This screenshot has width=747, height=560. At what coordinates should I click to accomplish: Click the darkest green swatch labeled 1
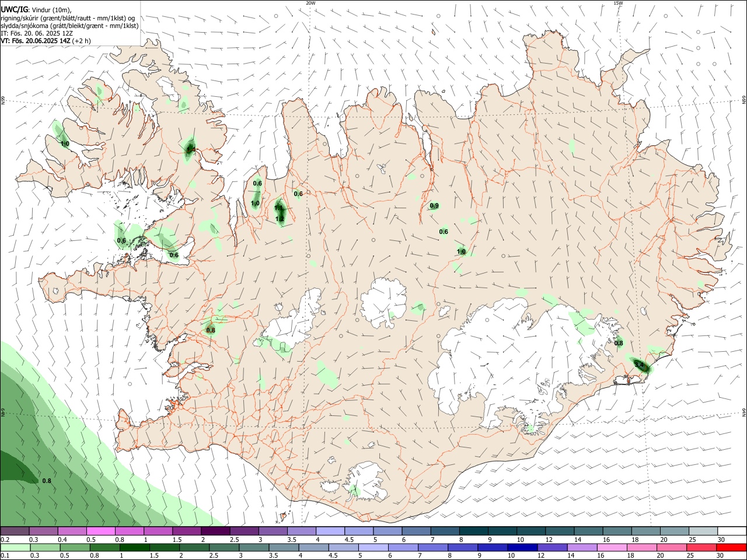coord(134,548)
